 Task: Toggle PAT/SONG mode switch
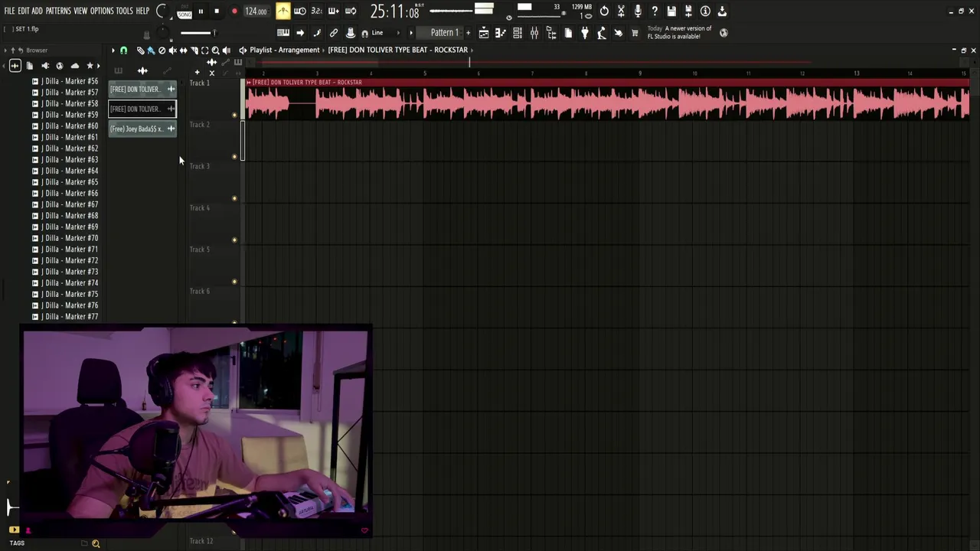[184, 11]
